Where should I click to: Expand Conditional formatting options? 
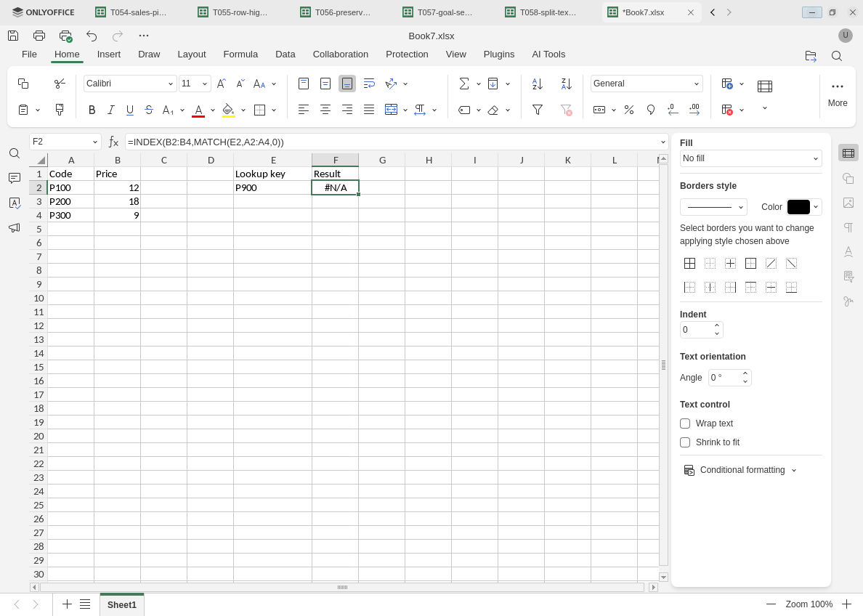point(794,470)
